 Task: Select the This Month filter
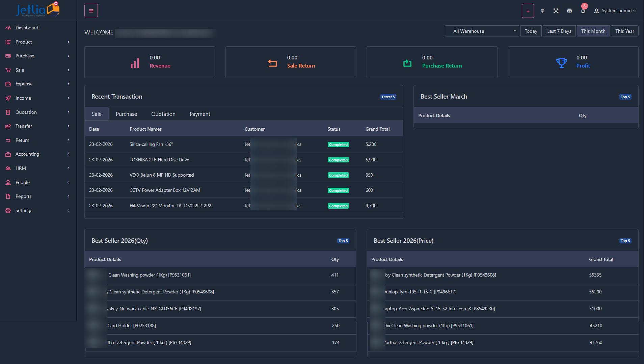coord(593,31)
